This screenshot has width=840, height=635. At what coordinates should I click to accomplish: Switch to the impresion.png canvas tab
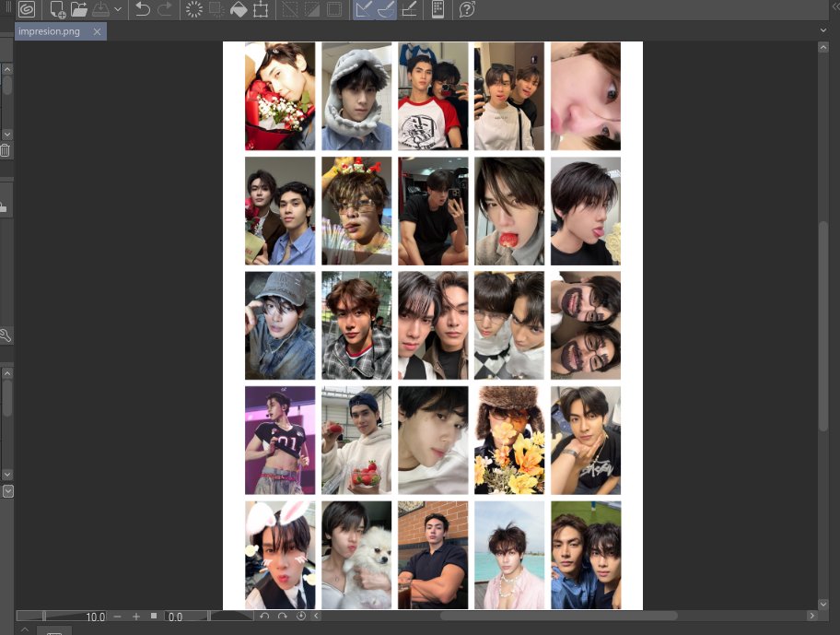[48, 30]
